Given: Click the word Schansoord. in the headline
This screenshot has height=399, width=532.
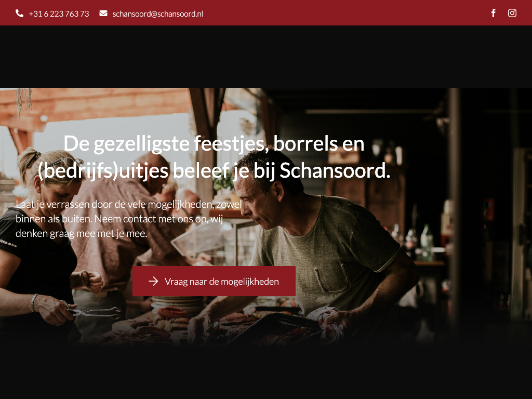Looking at the screenshot, I should pos(335,170).
